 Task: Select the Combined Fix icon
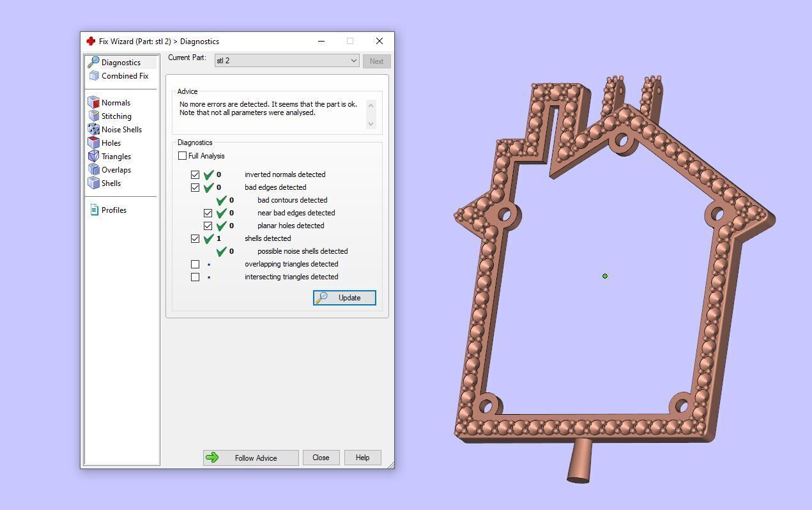pos(94,75)
